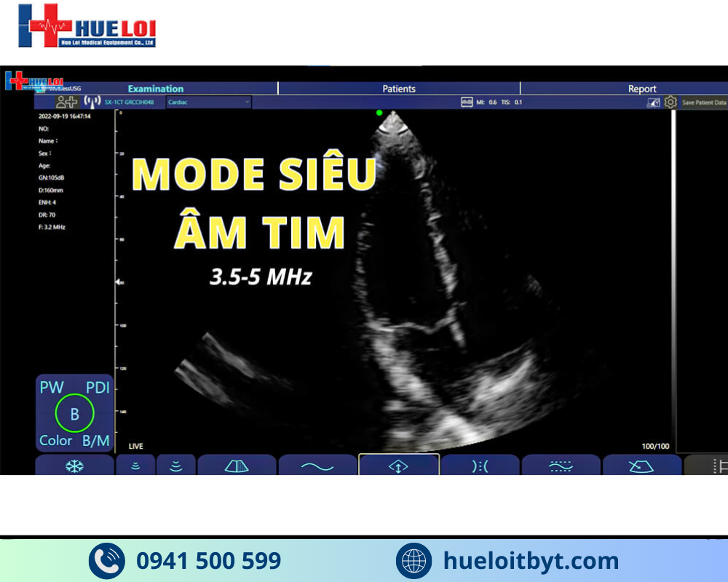The width and height of the screenshot is (728, 582).
Task: Click the add patient icon
Action: tap(66, 103)
